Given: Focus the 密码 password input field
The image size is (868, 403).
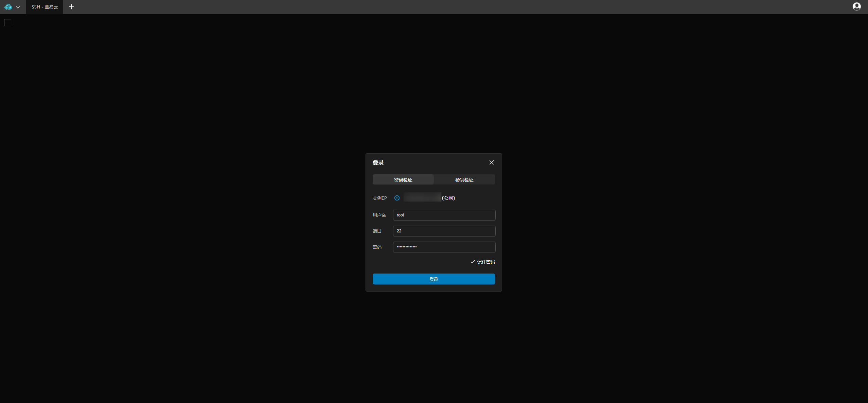Looking at the screenshot, I should click(444, 247).
